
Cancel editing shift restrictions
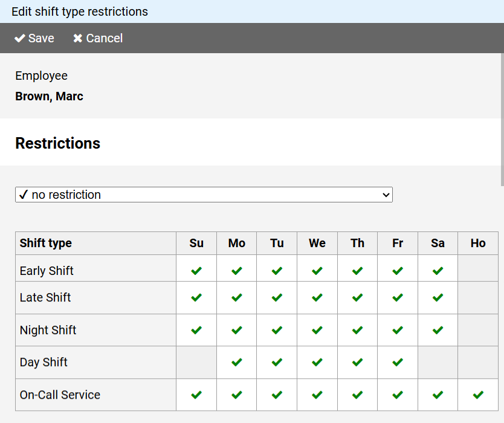point(98,38)
